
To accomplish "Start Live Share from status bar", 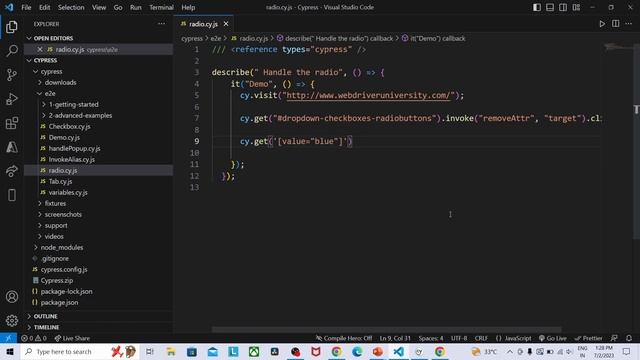I will (72, 338).
